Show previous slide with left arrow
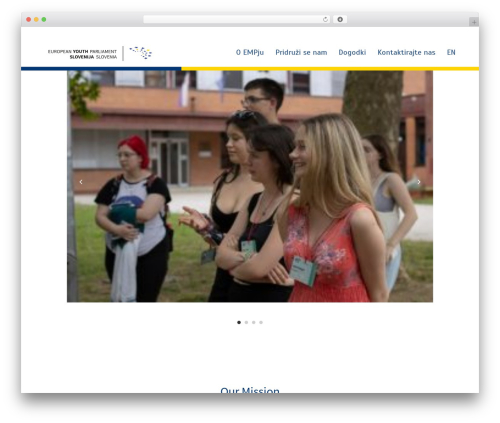 [81, 182]
